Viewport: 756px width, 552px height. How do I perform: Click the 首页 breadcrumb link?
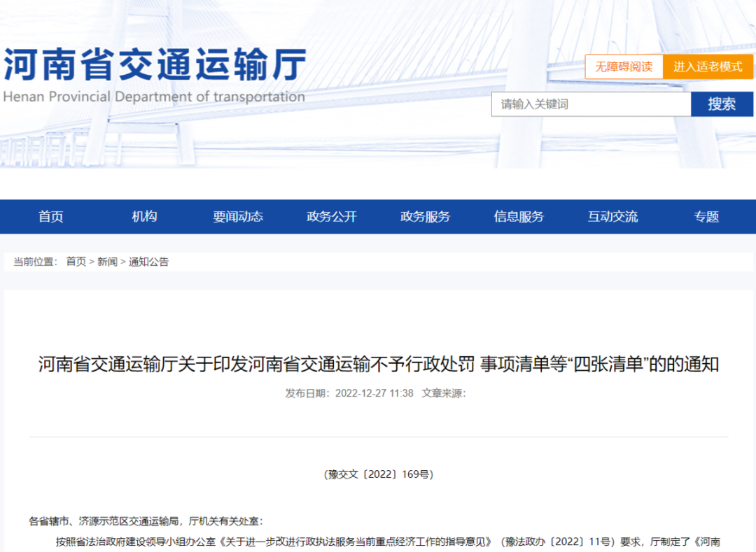(76, 262)
